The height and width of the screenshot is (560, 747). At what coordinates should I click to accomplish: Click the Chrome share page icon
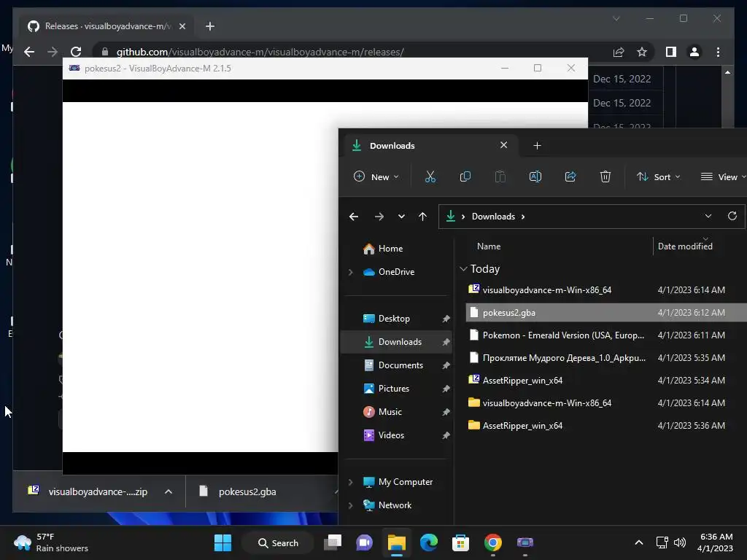coord(619,52)
